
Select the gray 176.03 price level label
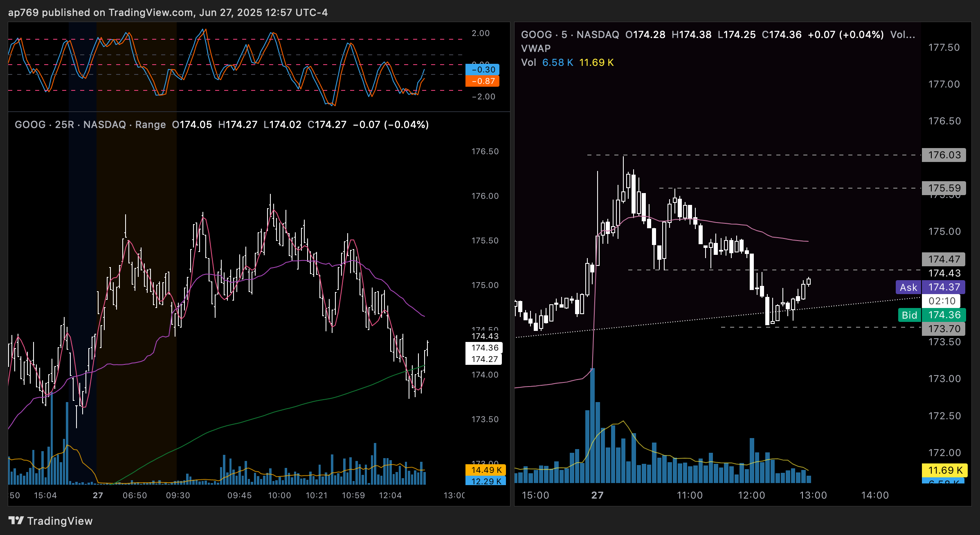pyautogui.click(x=944, y=155)
